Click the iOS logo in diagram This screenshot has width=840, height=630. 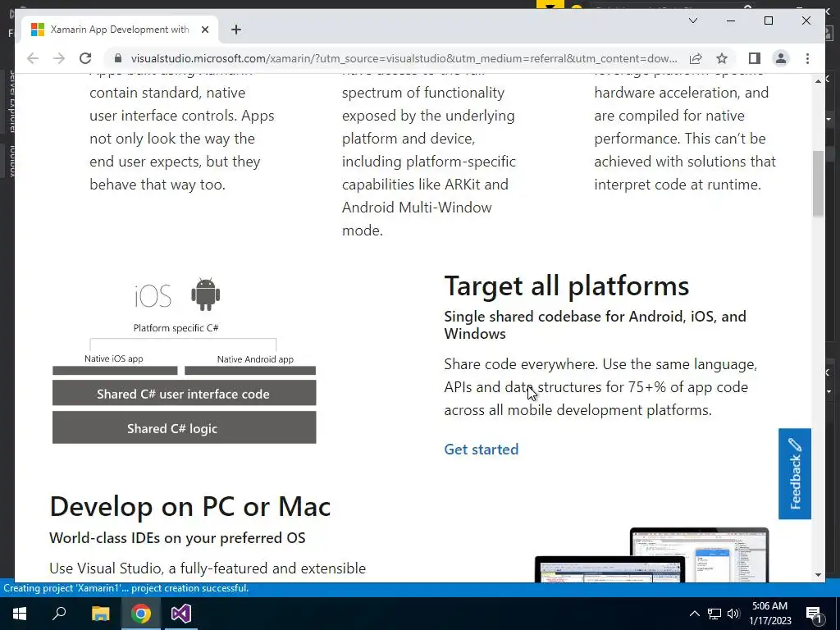[x=153, y=295]
